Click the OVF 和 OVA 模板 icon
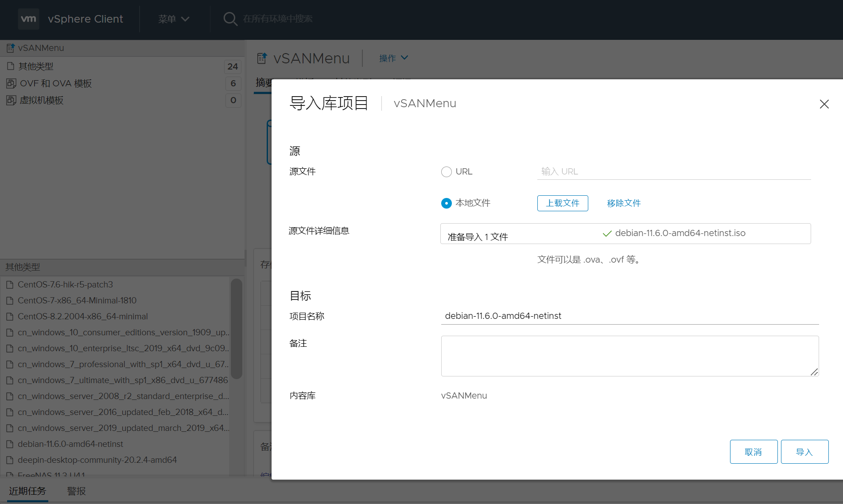Screen dimensions: 843x504 point(11,83)
